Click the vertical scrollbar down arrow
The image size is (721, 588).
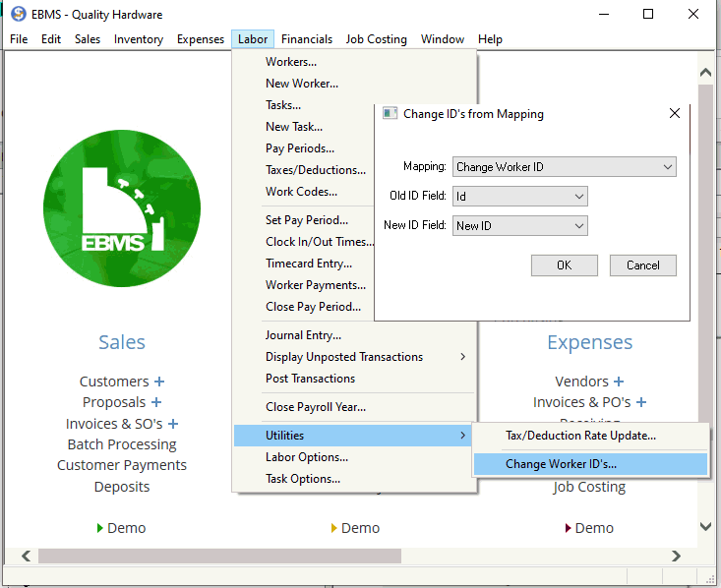click(705, 526)
